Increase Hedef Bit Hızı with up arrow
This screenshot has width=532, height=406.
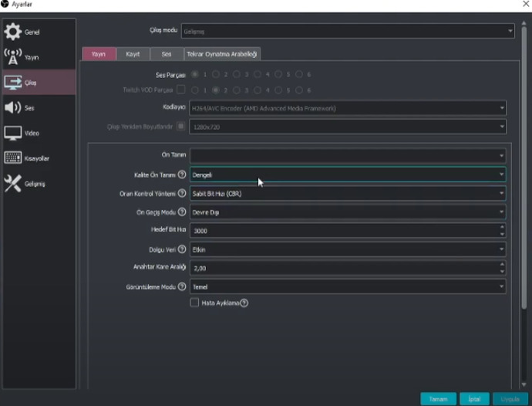[502, 227]
